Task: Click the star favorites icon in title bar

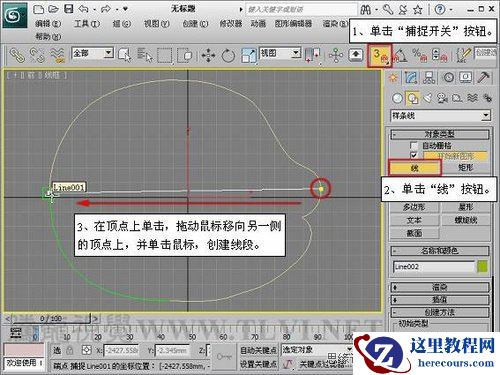Action: tap(418, 9)
